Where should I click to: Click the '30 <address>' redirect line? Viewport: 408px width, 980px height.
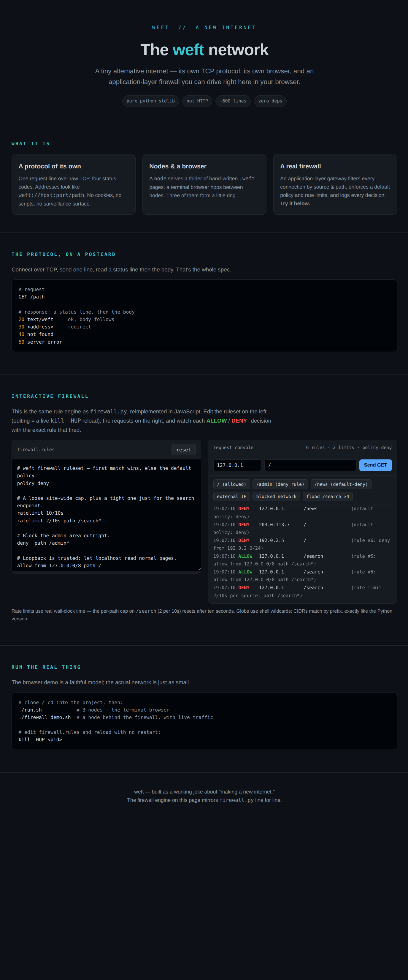click(55, 327)
